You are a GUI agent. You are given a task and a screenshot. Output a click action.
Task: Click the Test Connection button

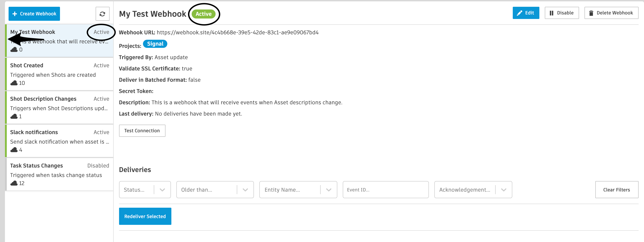point(142,131)
